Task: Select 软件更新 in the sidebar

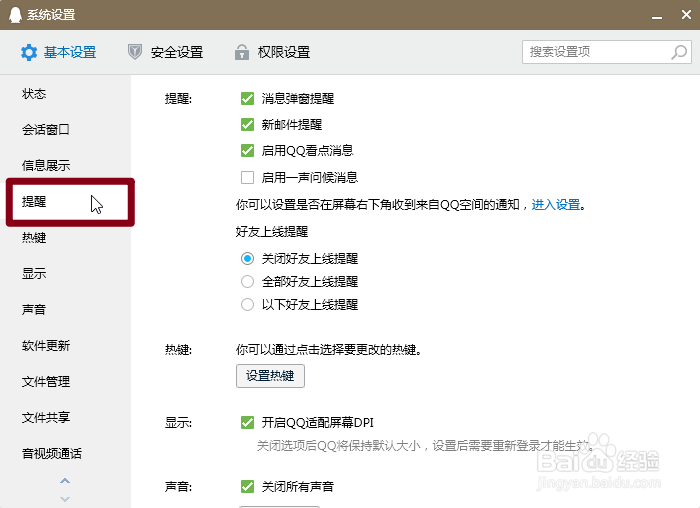Action: point(46,346)
